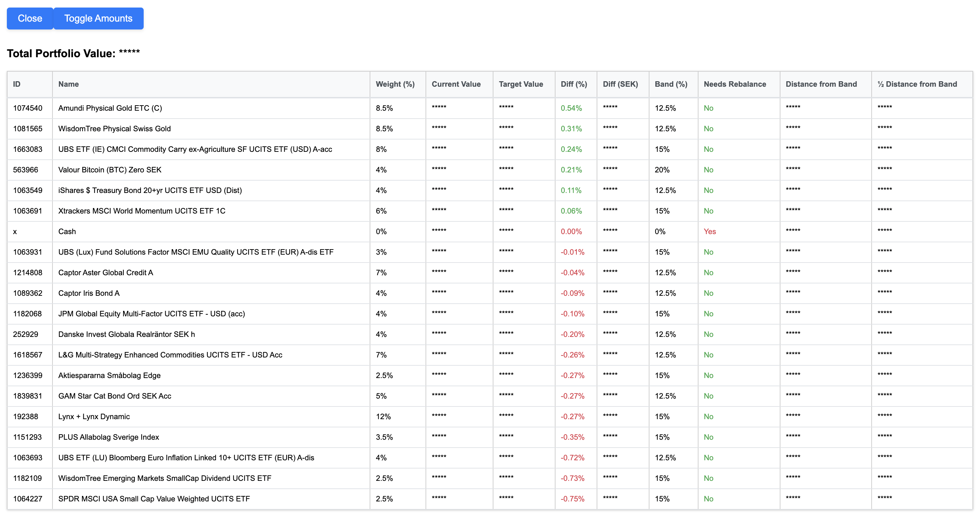Click the Distance from Band header
The height and width of the screenshot is (523, 980).
(x=821, y=84)
